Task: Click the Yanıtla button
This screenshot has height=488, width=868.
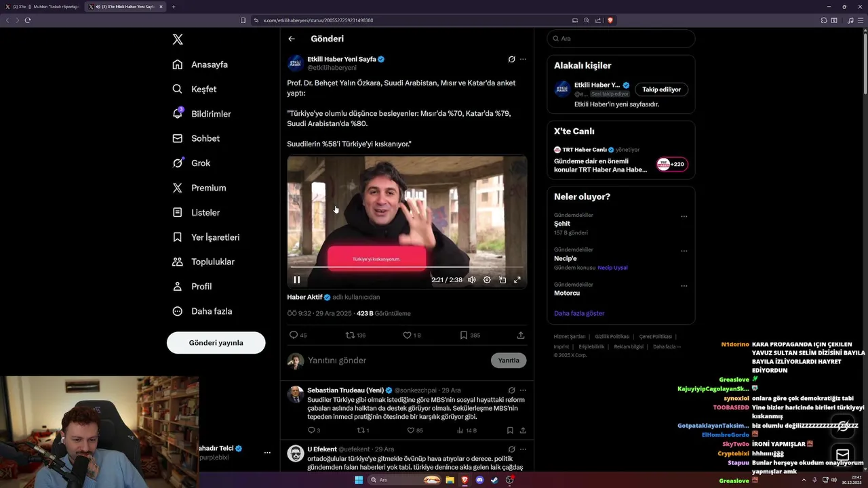Action: click(x=509, y=361)
